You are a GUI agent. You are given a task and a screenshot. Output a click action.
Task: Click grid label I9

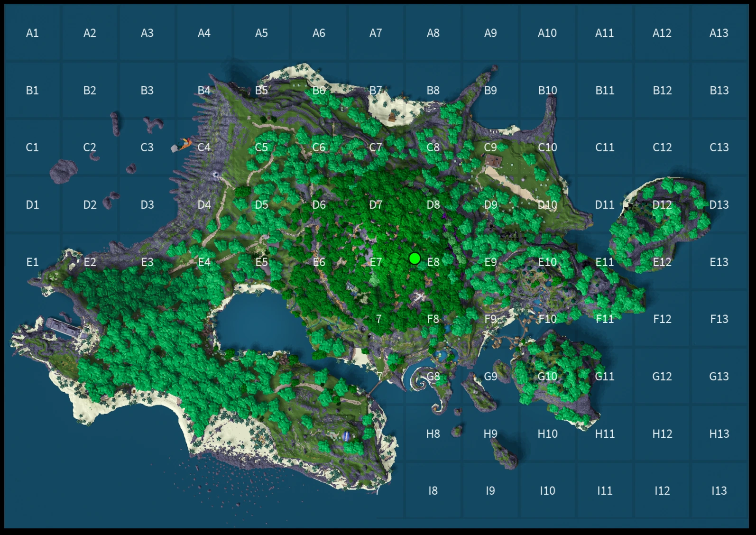coord(490,491)
